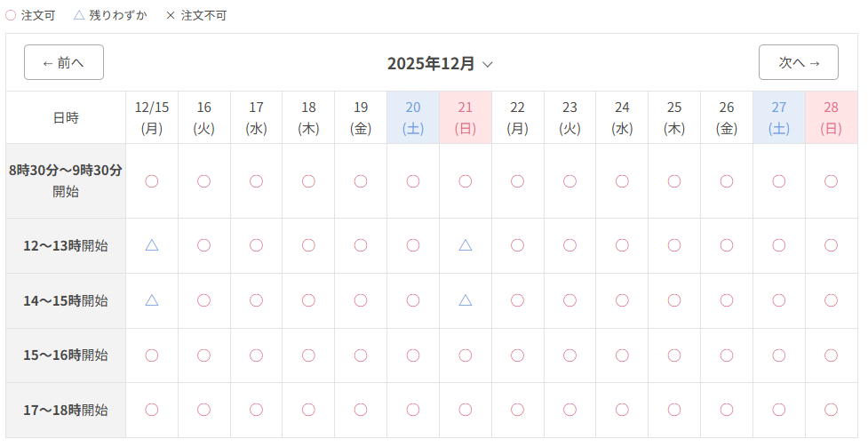
Task: Click the 前へ previous week button
Action: point(63,62)
